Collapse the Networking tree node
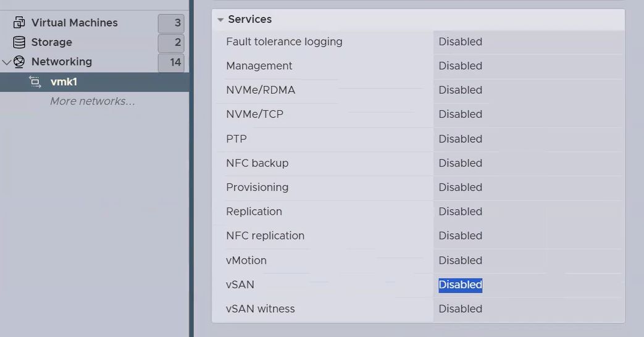The height and width of the screenshot is (337, 644). click(x=7, y=62)
